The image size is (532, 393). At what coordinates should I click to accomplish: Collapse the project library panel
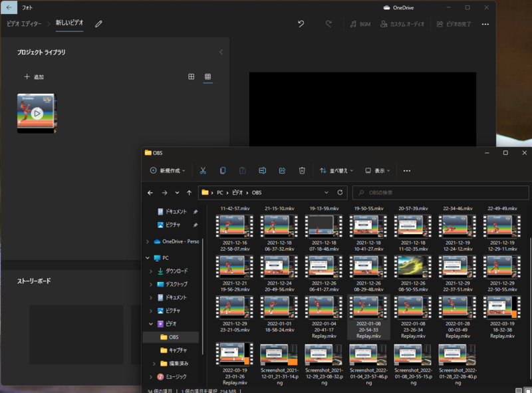pyautogui.click(x=221, y=52)
